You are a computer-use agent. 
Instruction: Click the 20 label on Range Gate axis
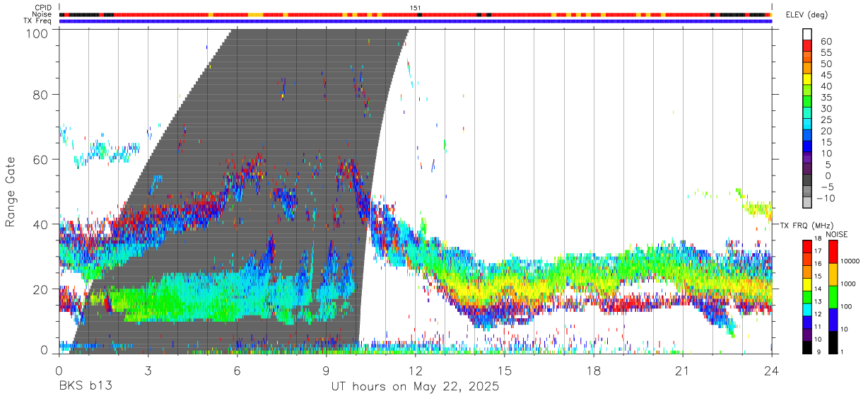(41, 289)
